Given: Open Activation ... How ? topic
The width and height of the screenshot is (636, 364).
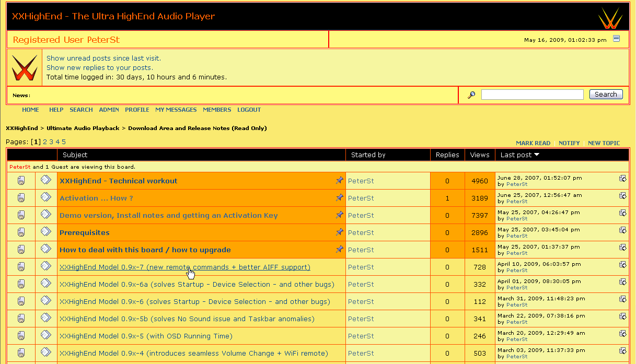Looking at the screenshot, I should pos(96,198).
